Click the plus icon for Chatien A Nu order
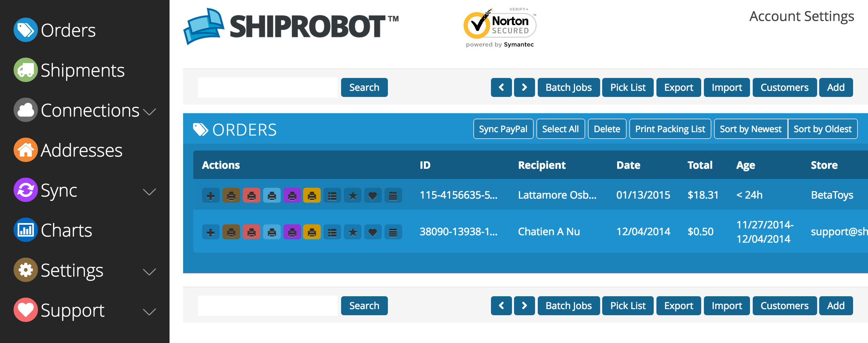The width and height of the screenshot is (868, 343). pyautogui.click(x=211, y=232)
